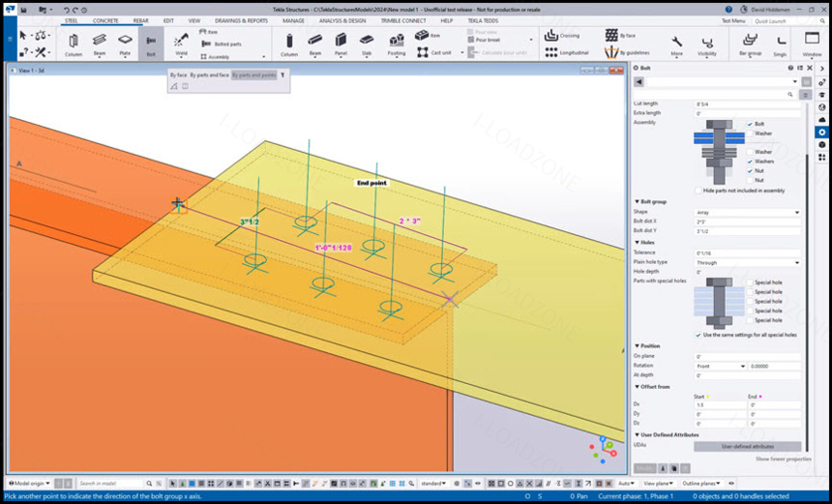
Task: Select the concrete Beam tool
Action: (315, 44)
